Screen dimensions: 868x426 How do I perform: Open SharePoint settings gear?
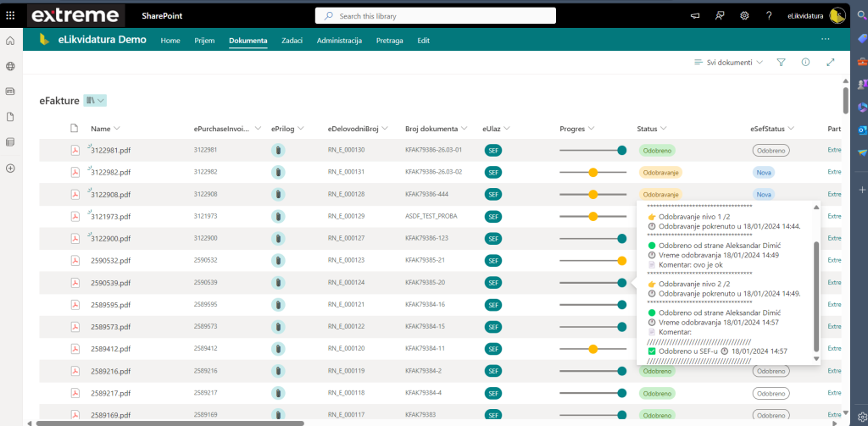(x=744, y=15)
